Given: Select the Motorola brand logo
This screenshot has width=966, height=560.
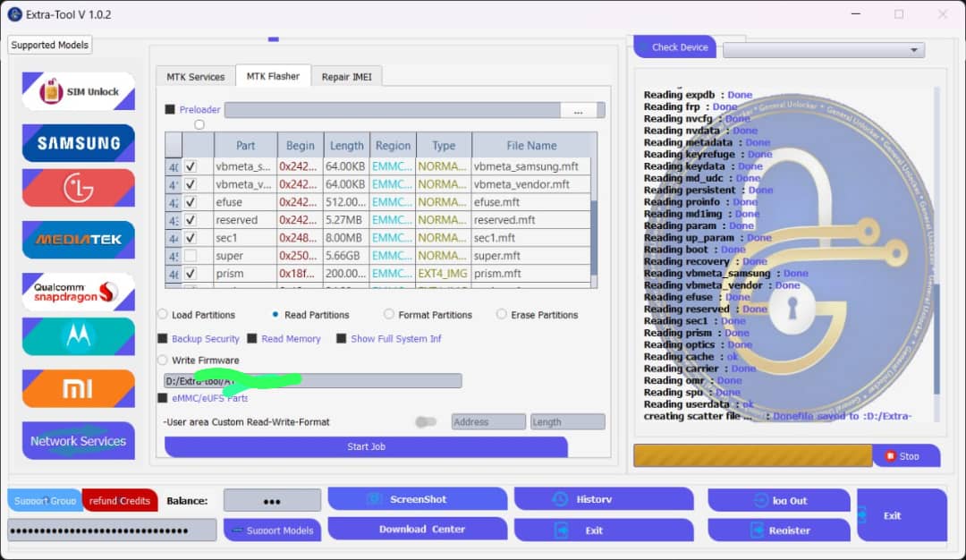Looking at the screenshot, I should click(79, 336).
